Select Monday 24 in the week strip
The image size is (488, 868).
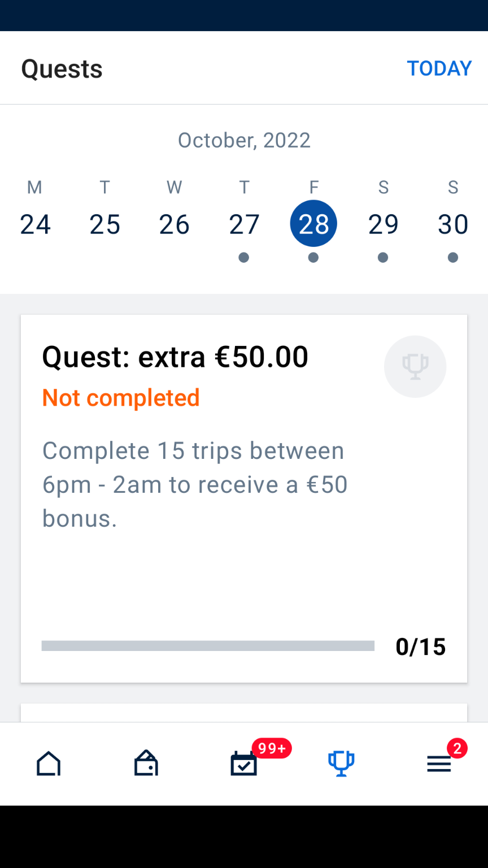coord(35,224)
